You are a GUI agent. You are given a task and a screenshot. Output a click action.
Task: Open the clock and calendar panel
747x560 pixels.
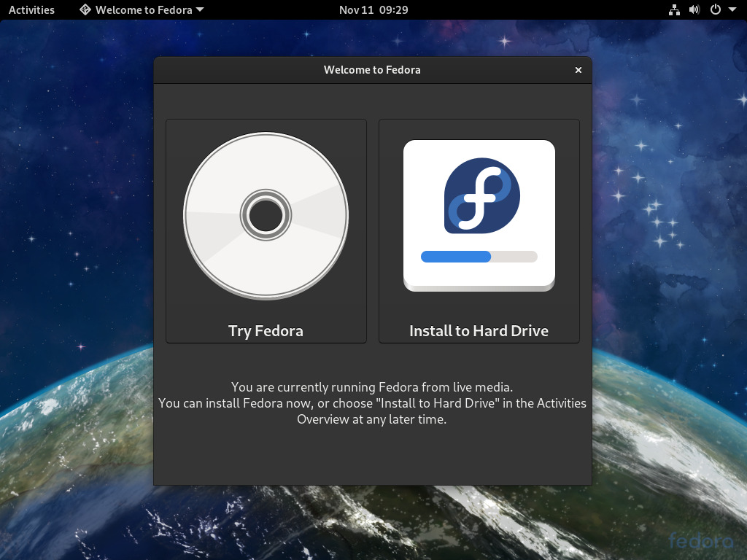click(x=373, y=9)
